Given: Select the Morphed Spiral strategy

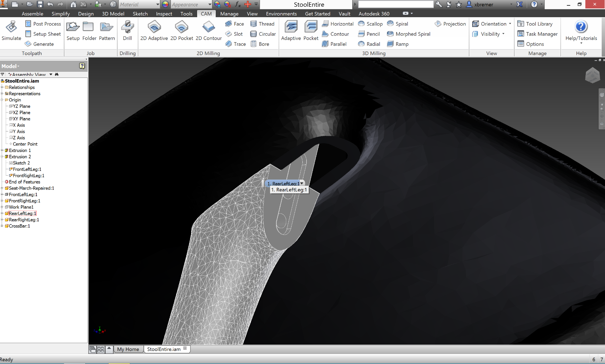Looking at the screenshot, I should point(409,34).
